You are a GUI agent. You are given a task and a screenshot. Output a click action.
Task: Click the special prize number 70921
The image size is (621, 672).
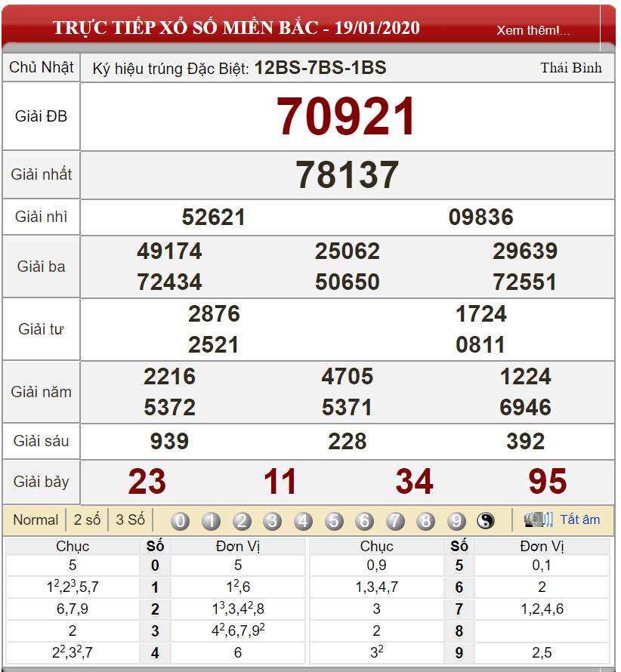(x=346, y=116)
